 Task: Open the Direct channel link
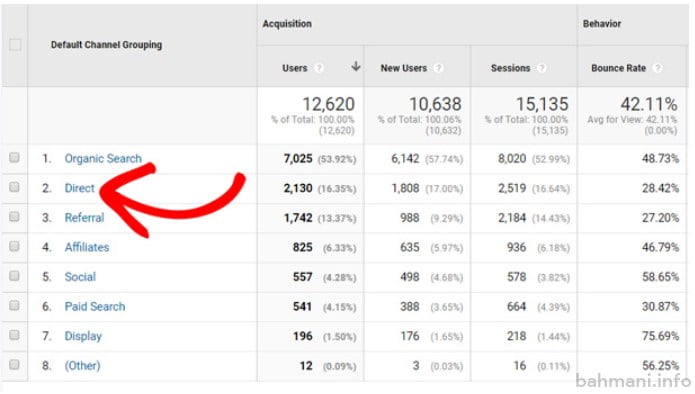pyautogui.click(x=80, y=188)
